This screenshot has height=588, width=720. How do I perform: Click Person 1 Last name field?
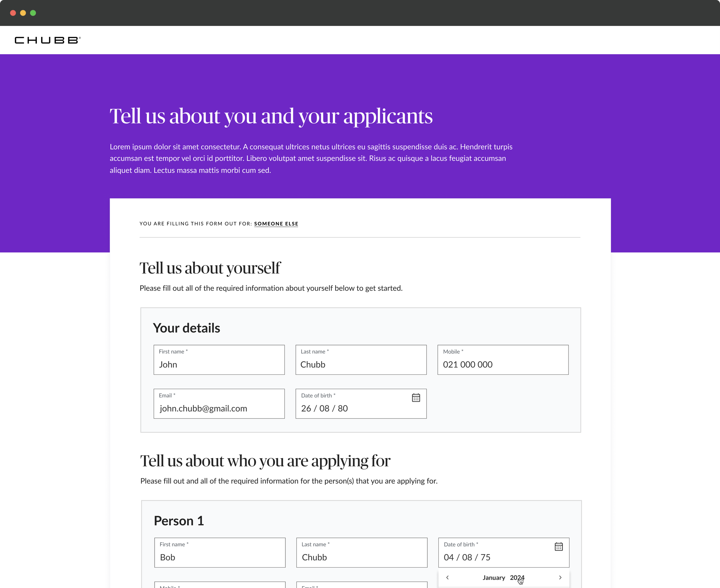tap(362, 553)
